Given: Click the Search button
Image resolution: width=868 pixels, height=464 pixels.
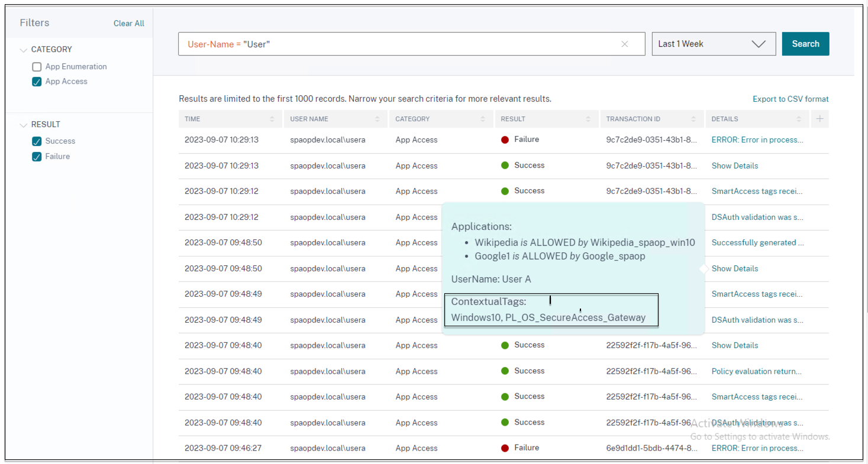Looking at the screenshot, I should pos(805,44).
